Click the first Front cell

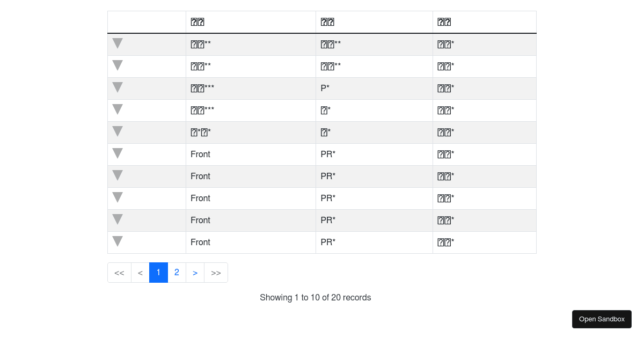200,155
